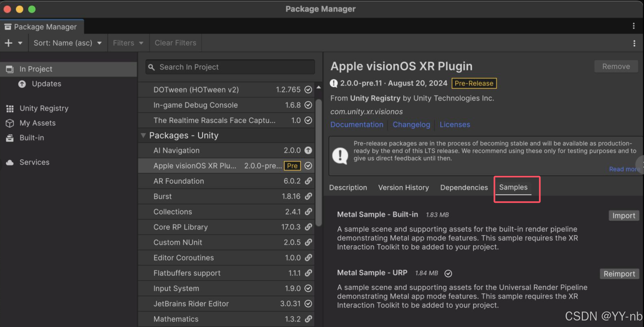Viewport: 644px width, 327px height.
Task: Click the Read more link
Action: (x=625, y=169)
